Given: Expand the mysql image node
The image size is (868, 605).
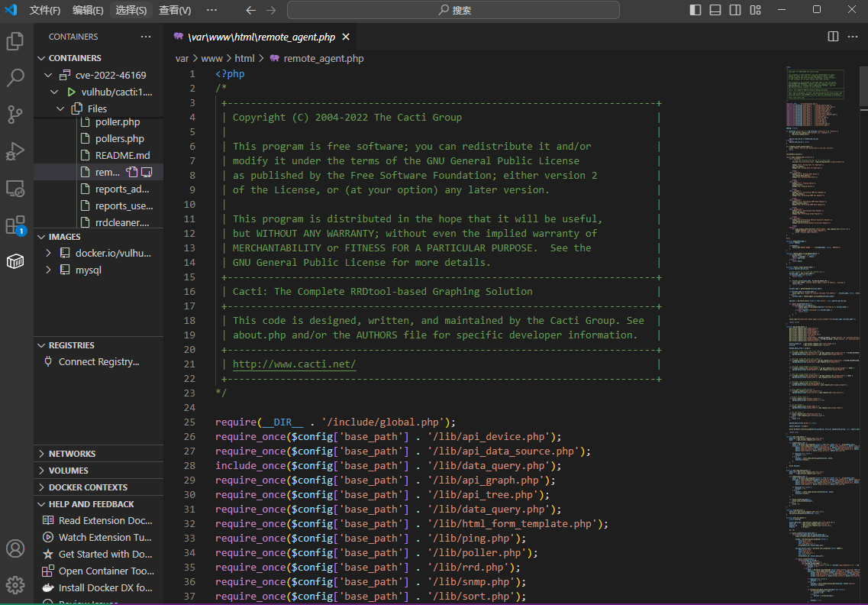Looking at the screenshot, I should click(48, 270).
